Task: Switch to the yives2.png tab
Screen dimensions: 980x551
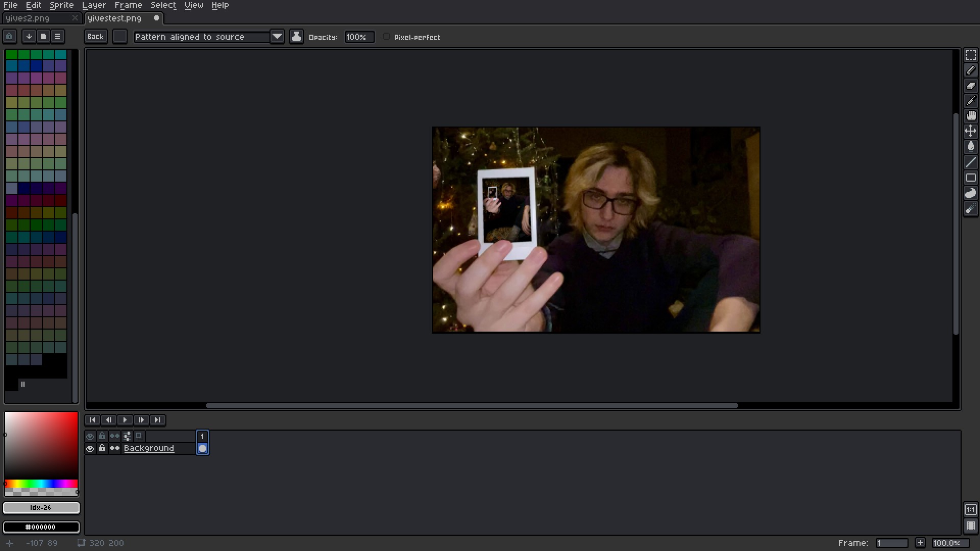Action: tap(28, 18)
